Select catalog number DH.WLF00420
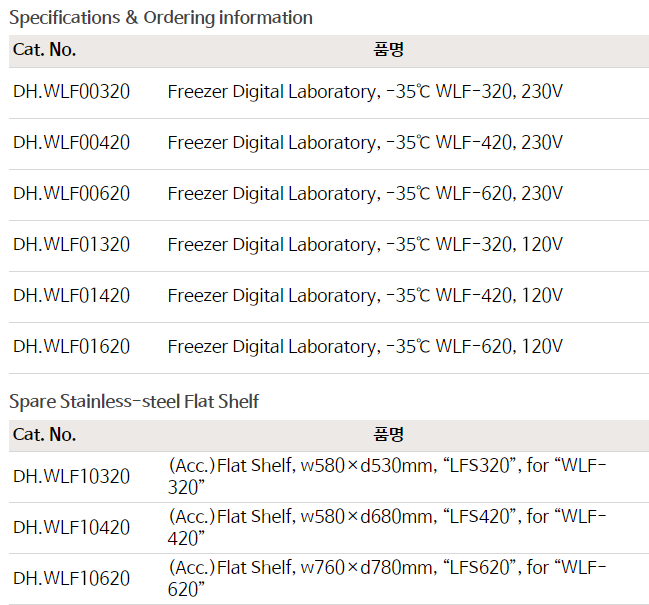 pos(72,143)
